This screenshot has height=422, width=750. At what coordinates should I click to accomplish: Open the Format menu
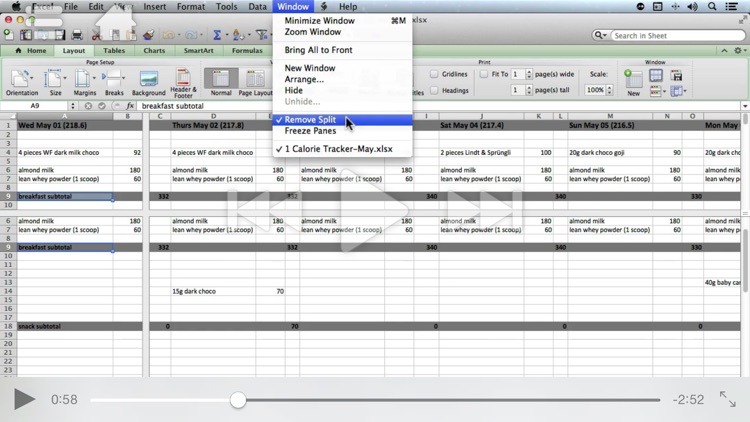[x=191, y=7]
